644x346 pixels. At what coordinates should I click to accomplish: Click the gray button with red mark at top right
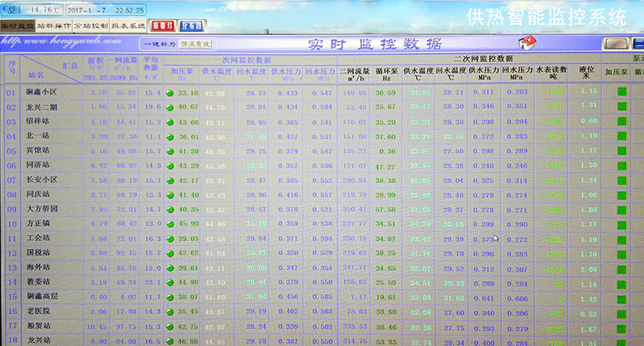point(616,43)
